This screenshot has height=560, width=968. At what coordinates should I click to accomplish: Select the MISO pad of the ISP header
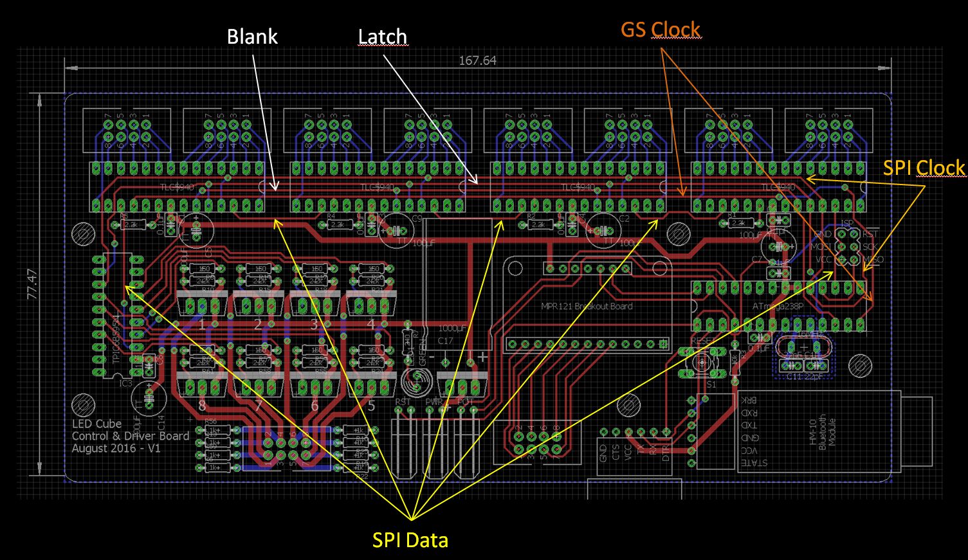coord(854,259)
